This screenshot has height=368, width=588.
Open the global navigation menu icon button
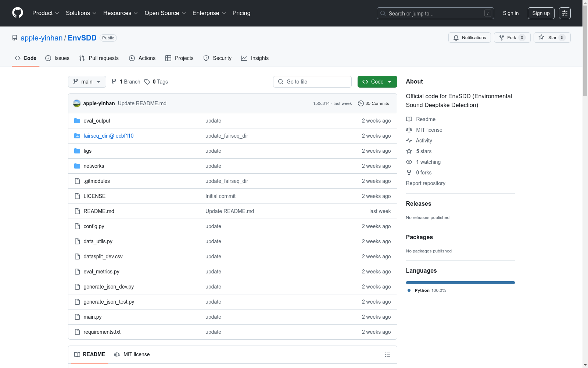[x=565, y=13]
